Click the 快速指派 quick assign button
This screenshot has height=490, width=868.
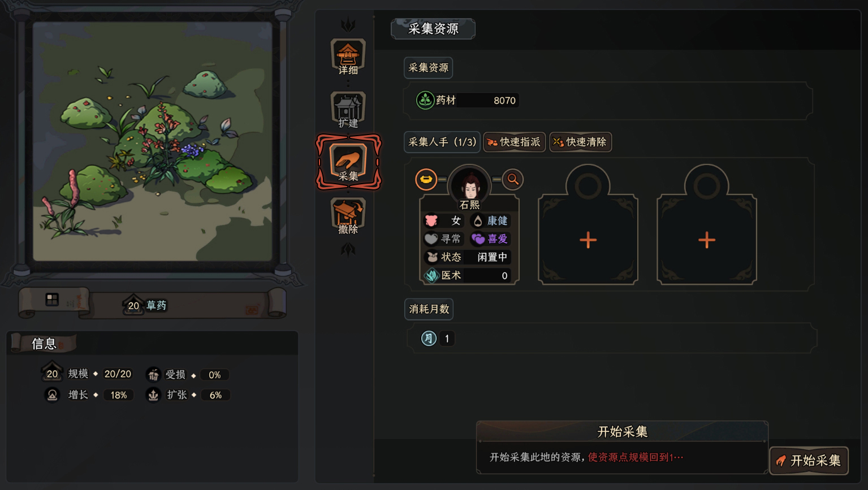514,142
